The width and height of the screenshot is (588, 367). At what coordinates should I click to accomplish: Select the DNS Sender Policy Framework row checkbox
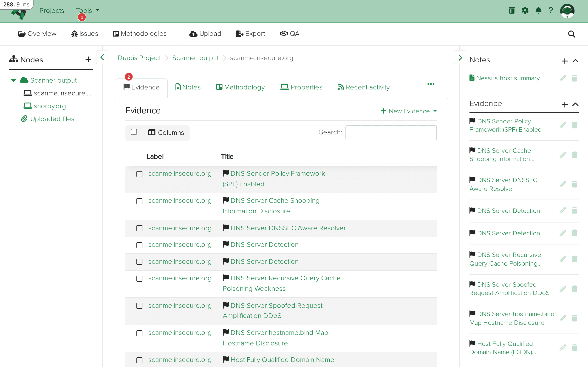click(139, 174)
